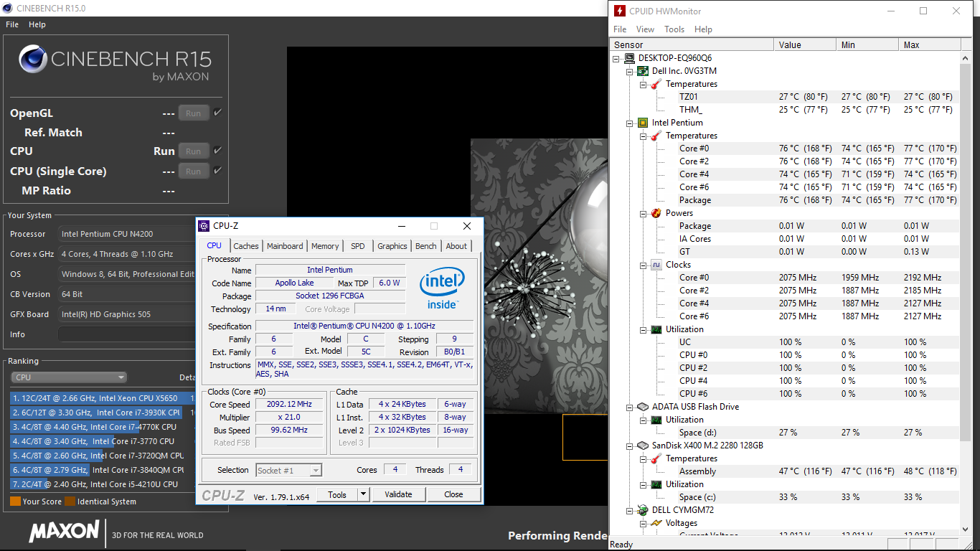Click the Dell Inc. Temperatures thermometer icon
This screenshot has height=551, width=980.
656,84
